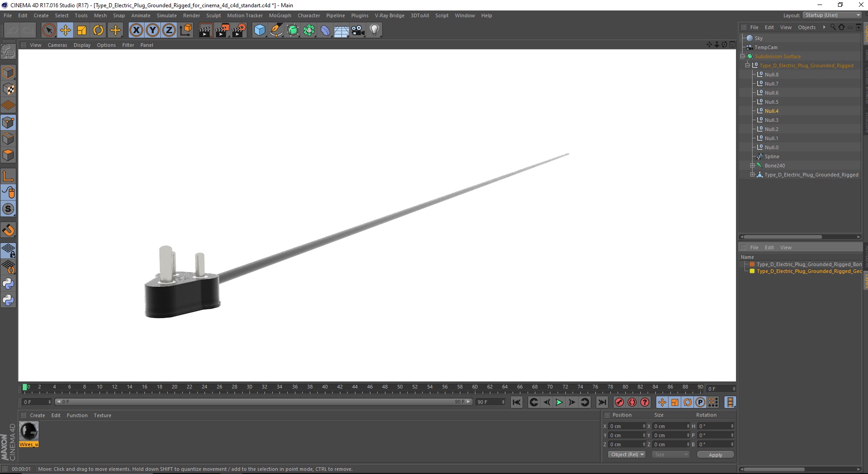Select Null.4 in object manager

771,111
